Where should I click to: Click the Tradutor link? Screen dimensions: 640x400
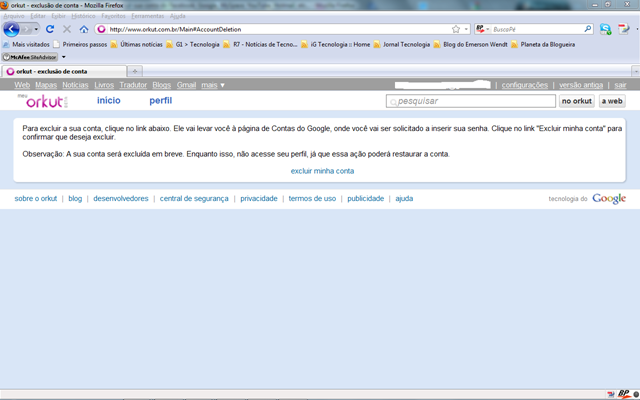click(133, 85)
